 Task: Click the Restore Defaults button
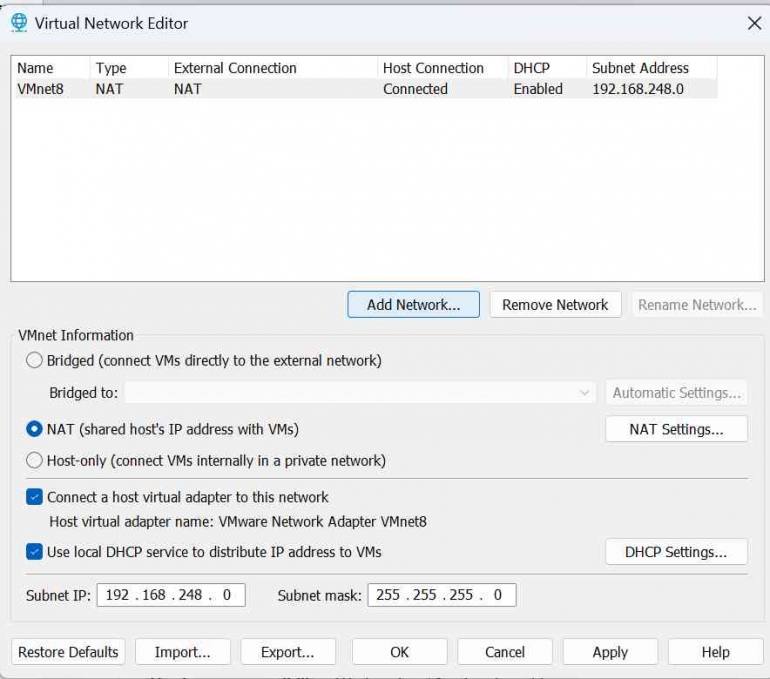tap(68, 652)
